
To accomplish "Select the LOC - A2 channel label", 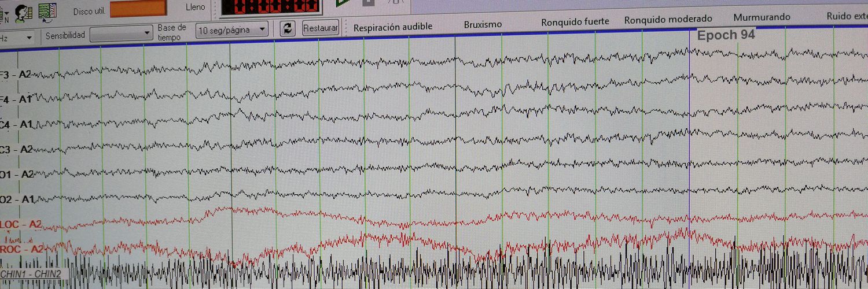I will pos(21,224).
